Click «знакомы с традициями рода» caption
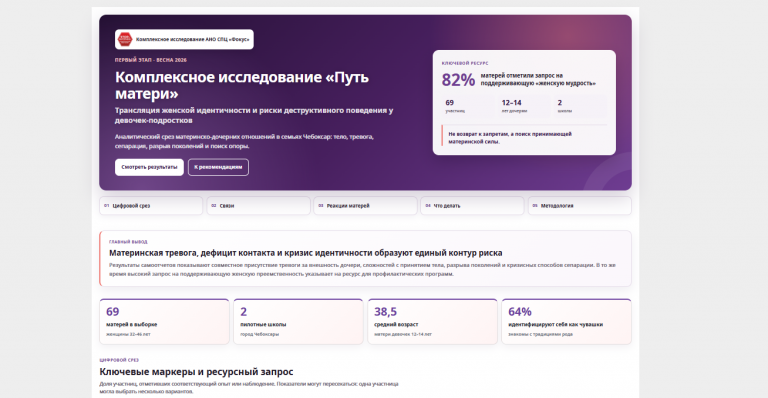This screenshot has height=398, width=768. point(540,334)
